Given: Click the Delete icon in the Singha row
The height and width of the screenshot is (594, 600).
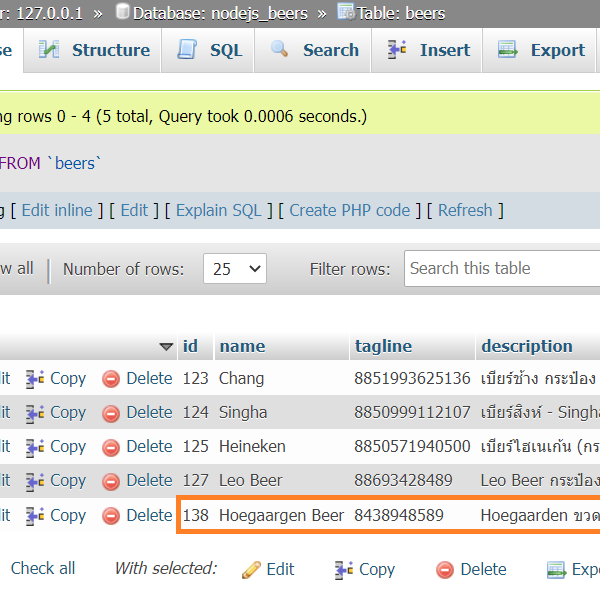Looking at the screenshot, I should click(112, 413).
